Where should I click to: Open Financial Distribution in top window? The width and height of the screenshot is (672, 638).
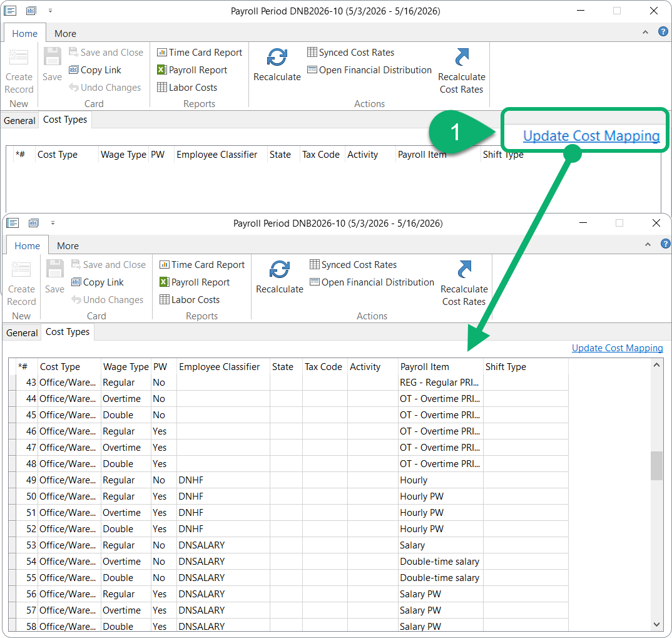369,70
